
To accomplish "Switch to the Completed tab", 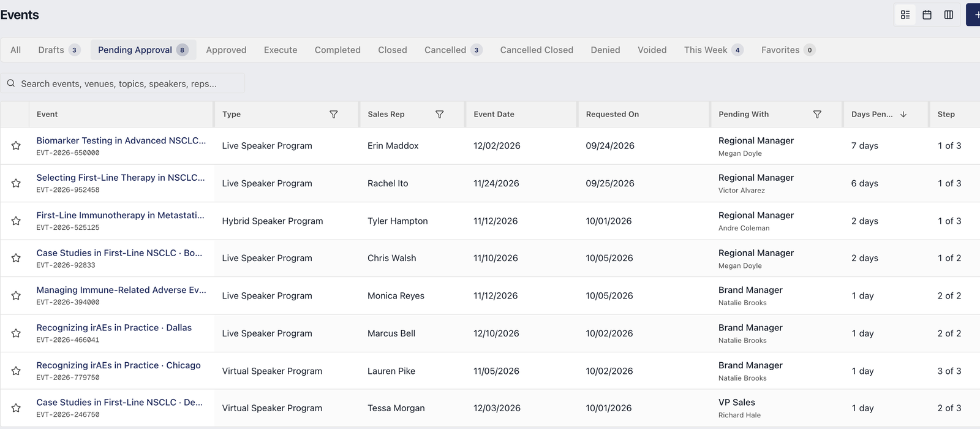I will [337, 50].
